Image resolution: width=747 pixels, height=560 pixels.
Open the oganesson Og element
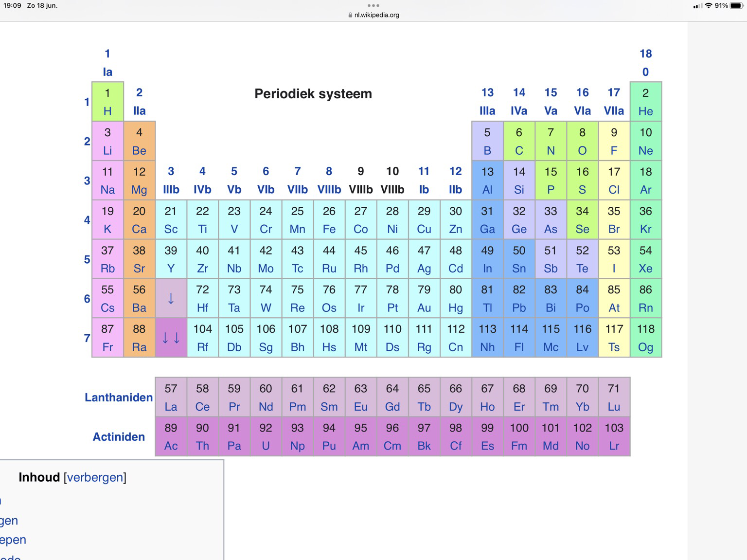[645, 347]
